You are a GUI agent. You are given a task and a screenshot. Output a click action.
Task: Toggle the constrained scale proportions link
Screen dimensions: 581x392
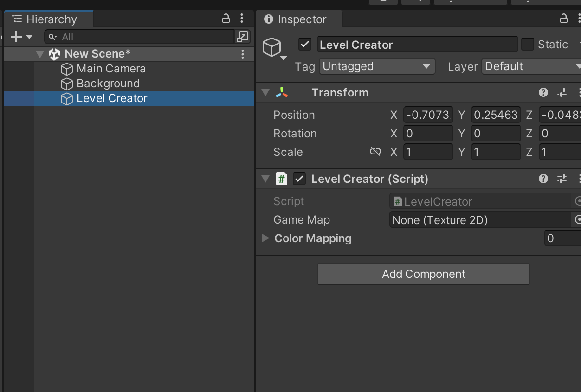pos(375,151)
